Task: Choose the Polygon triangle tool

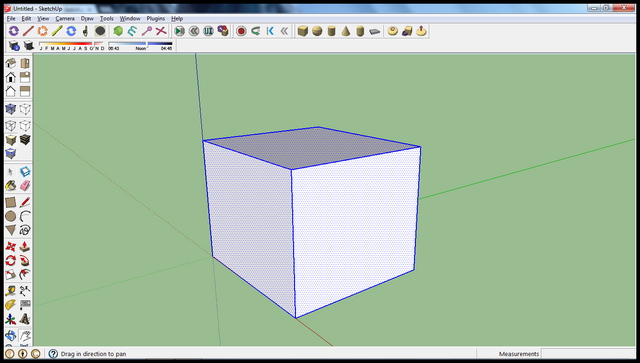Action: click(x=11, y=230)
